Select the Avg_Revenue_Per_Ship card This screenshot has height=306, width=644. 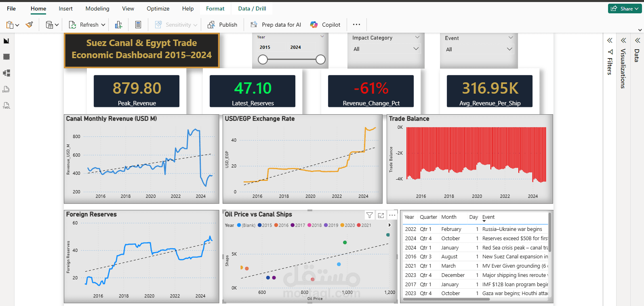490,91
